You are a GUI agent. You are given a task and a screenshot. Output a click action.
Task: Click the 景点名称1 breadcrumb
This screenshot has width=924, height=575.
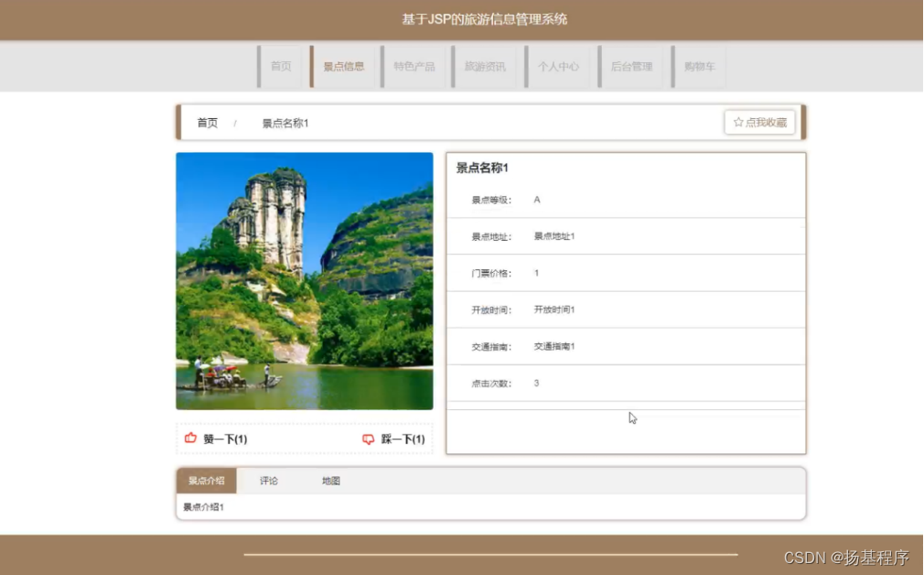coord(285,124)
